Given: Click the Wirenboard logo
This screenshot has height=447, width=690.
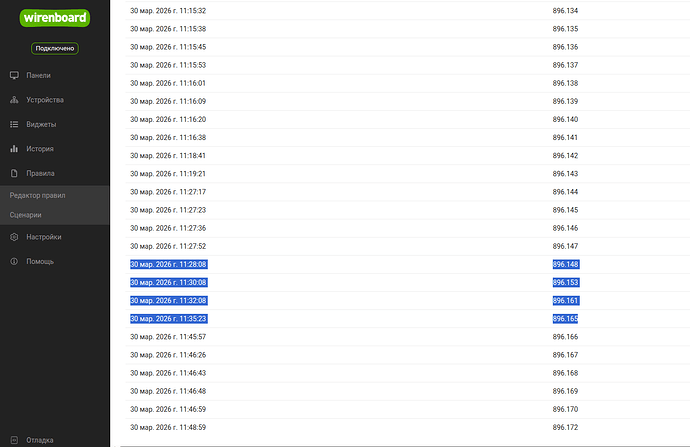Looking at the screenshot, I should coord(55,17).
